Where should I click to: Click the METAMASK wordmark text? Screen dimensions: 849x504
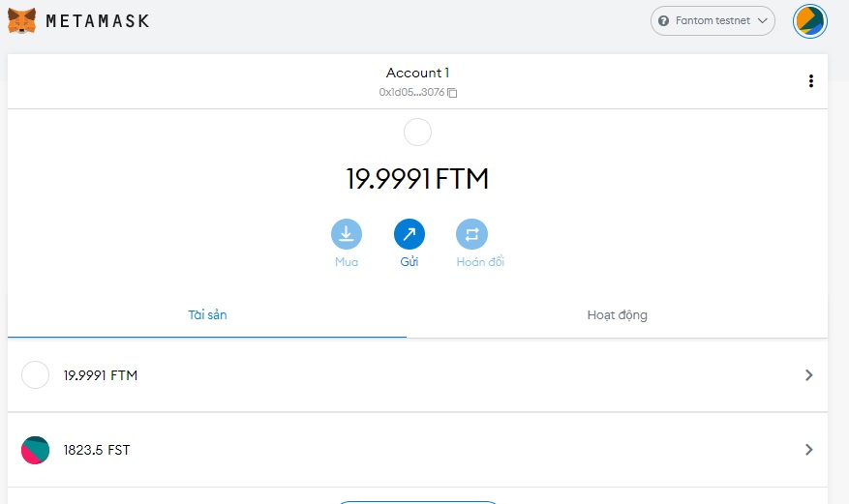tap(98, 21)
